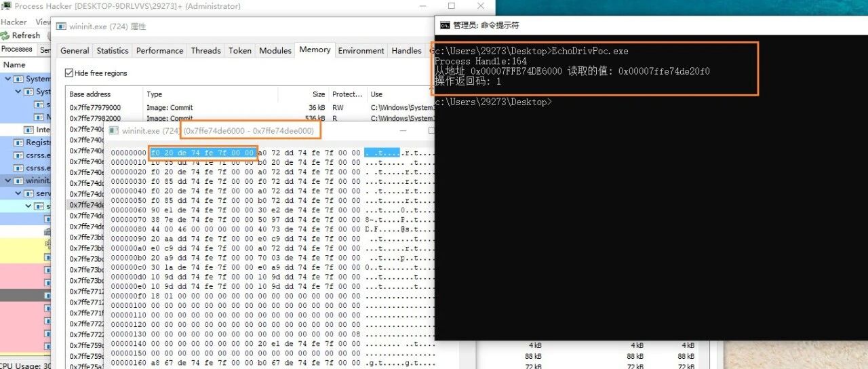Click the 36 kB size cell
Screen dimensions: 868x369
click(x=317, y=107)
